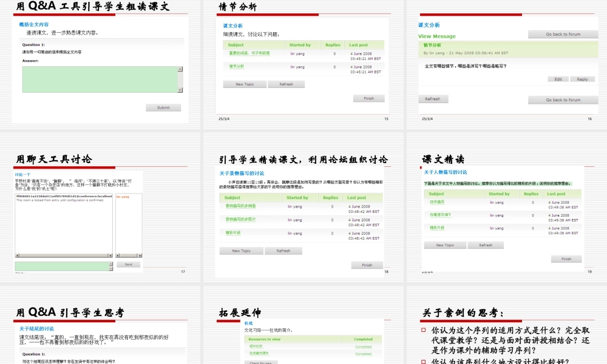Click New Topic on the 情节分析 slide
The width and height of the screenshot is (607, 364).
[x=245, y=84]
